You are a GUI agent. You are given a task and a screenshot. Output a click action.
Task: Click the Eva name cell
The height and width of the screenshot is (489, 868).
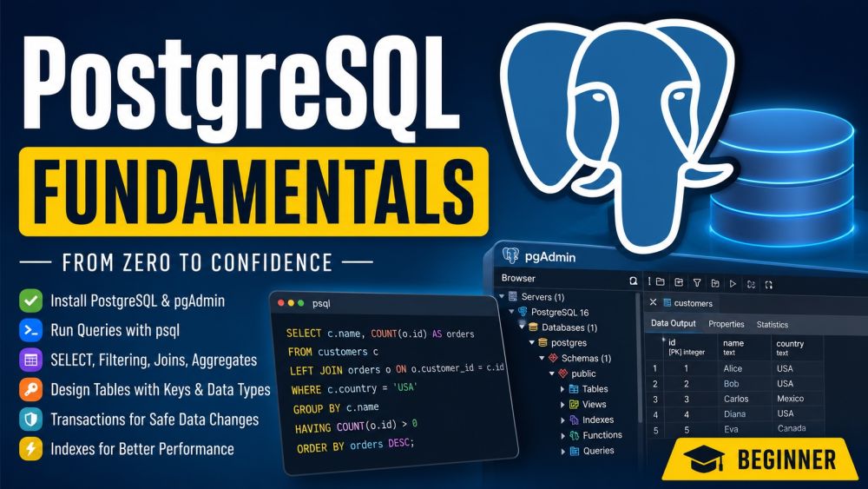pyautogui.click(x=731, y=429)
